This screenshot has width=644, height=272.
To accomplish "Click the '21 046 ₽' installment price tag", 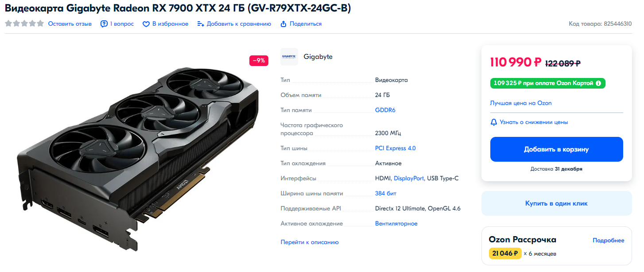I will (x=505, y=253).
